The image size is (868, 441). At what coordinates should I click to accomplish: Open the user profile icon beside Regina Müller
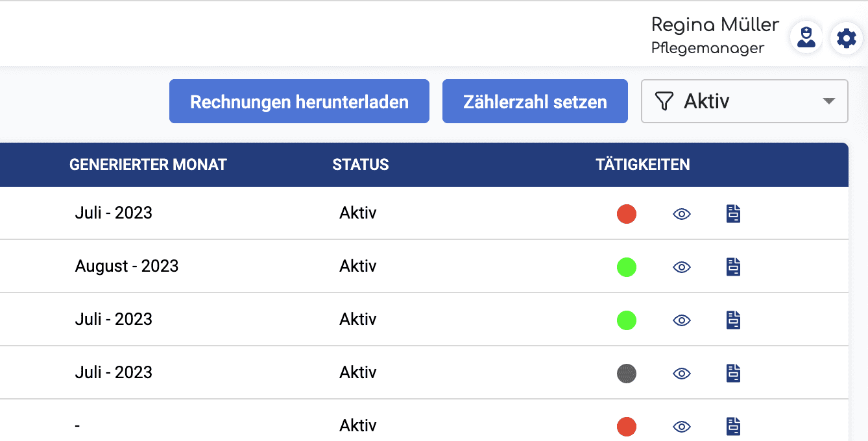[806, 38]
